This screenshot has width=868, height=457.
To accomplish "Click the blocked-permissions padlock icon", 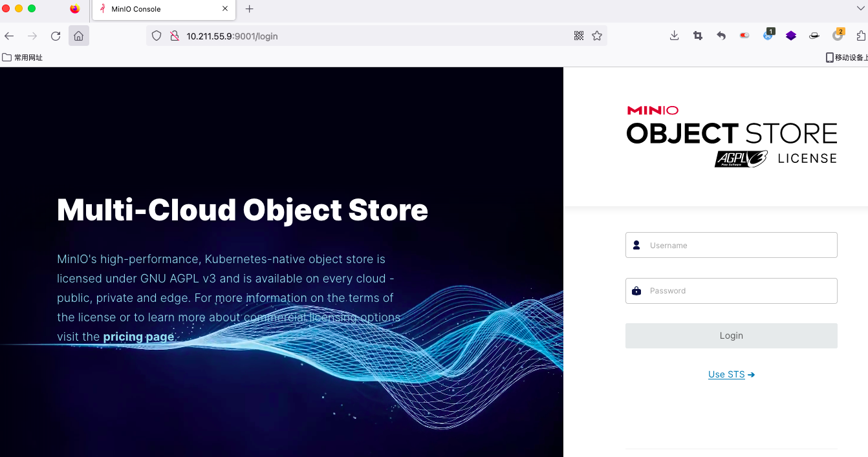I will pyautogui.click(x=175, y=36).
